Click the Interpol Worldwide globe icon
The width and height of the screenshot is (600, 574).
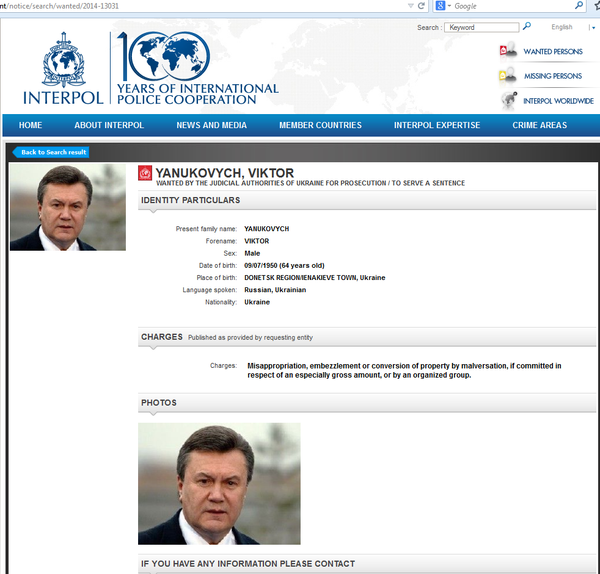point(508,100)
